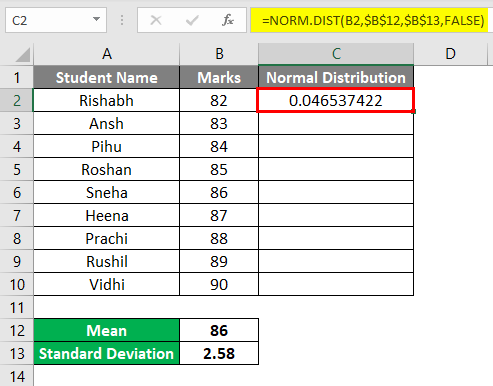Select the cell containing Prachi
Screen dimensions: 493x386
pos(107,238)
